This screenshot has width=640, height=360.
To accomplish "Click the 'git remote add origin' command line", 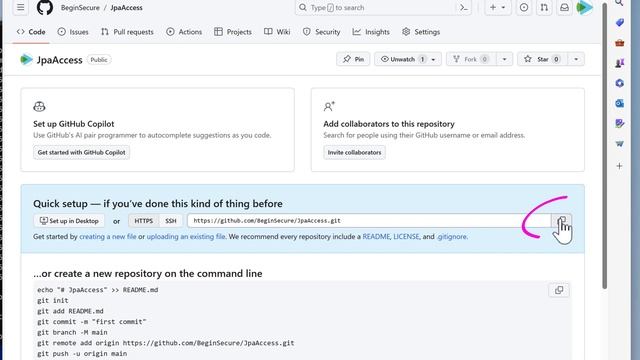I will coord(166,343).
